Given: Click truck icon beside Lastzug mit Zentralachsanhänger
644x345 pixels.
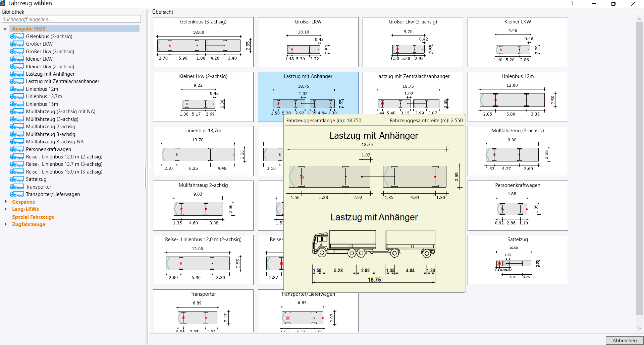Looking at the screenshot, I should point(17,81).
